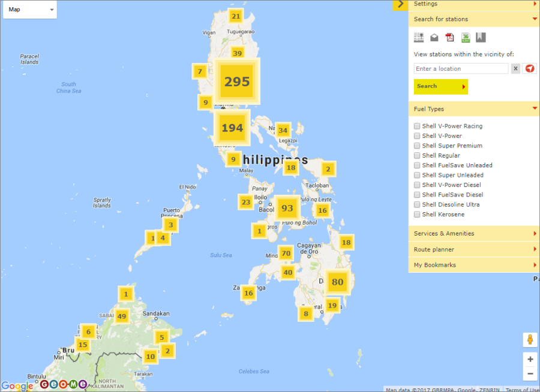The image size is (540, 392).
Task: Click the Enter a location field
Action: [461, 68]
